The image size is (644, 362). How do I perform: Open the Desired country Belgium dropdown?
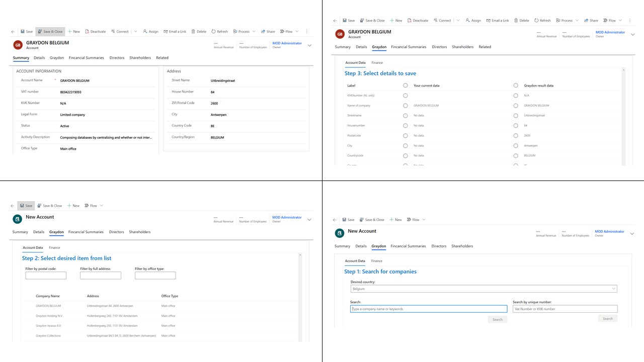(484, 289)
